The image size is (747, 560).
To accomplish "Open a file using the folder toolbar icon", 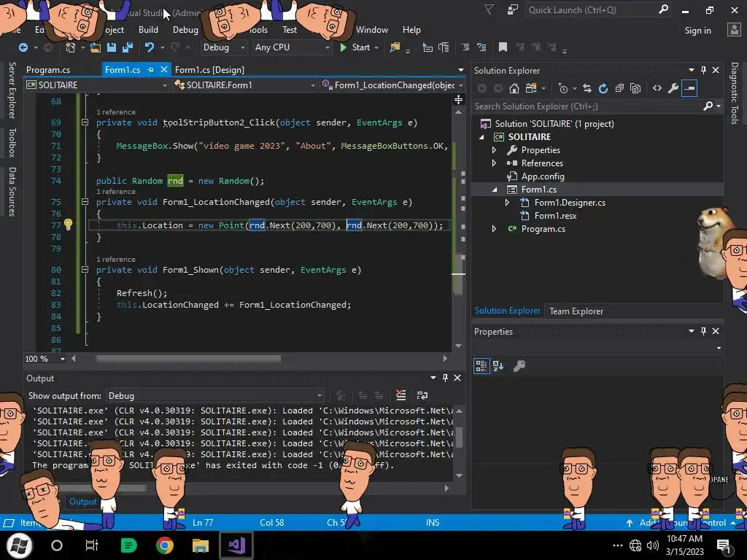I will [x=96, y=47].
